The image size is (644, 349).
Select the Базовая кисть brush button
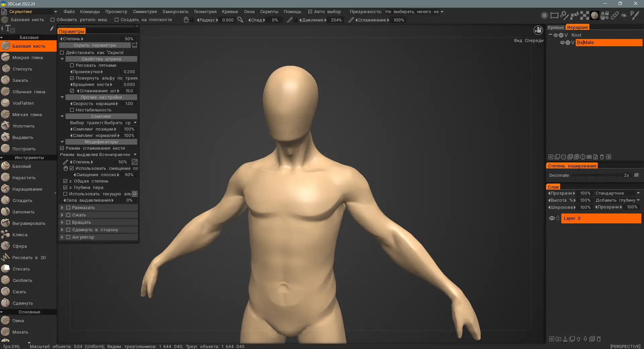tap(28, 46)
